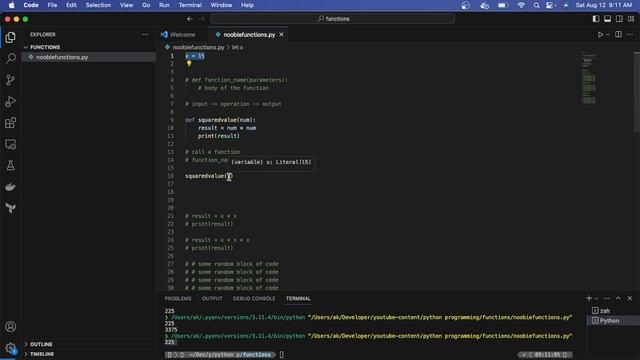640x360 pixels.
Task: Toggle the primary side bar
Action: (x=596, y=19)
